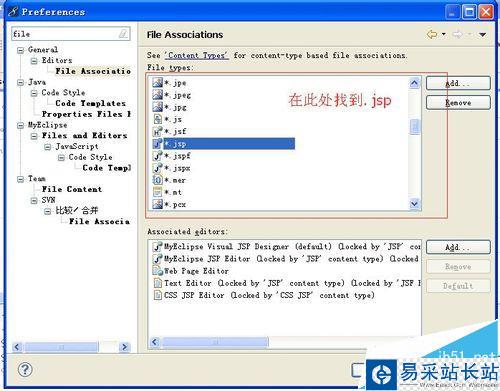Click file types list scroll-up arrow
The image size is (500, 391).
point(414,83)
